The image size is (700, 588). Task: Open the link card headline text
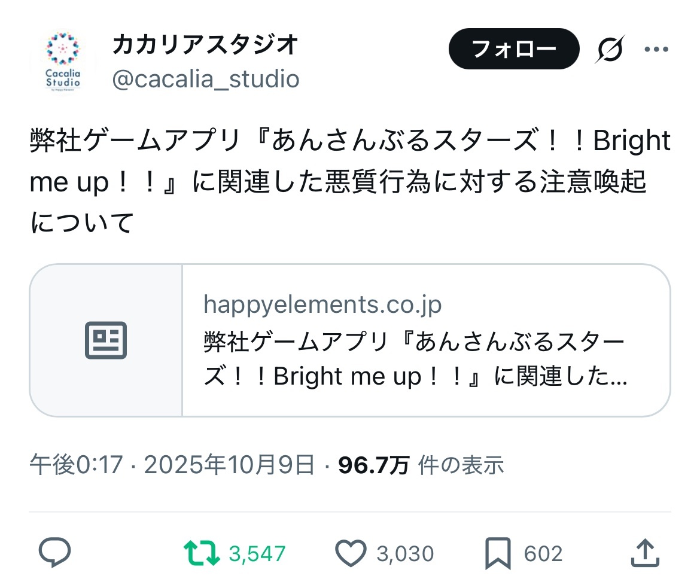(x=415, y=360)
